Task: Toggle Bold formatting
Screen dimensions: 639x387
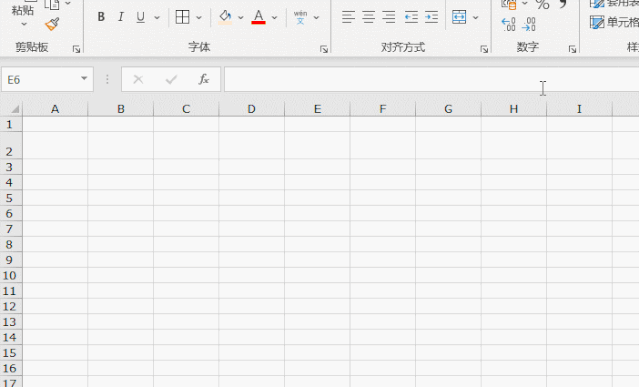Action: coord(101,17)
